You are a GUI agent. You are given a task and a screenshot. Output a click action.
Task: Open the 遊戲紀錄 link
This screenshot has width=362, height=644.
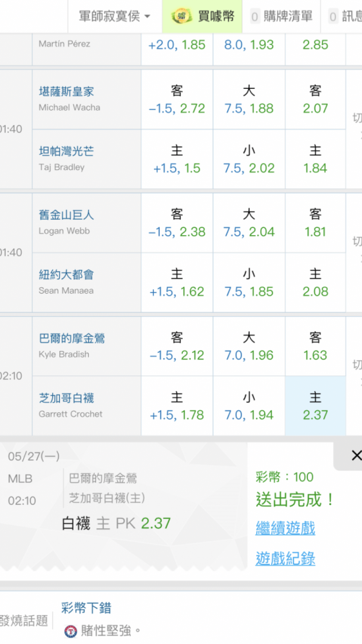click(285, 558)
